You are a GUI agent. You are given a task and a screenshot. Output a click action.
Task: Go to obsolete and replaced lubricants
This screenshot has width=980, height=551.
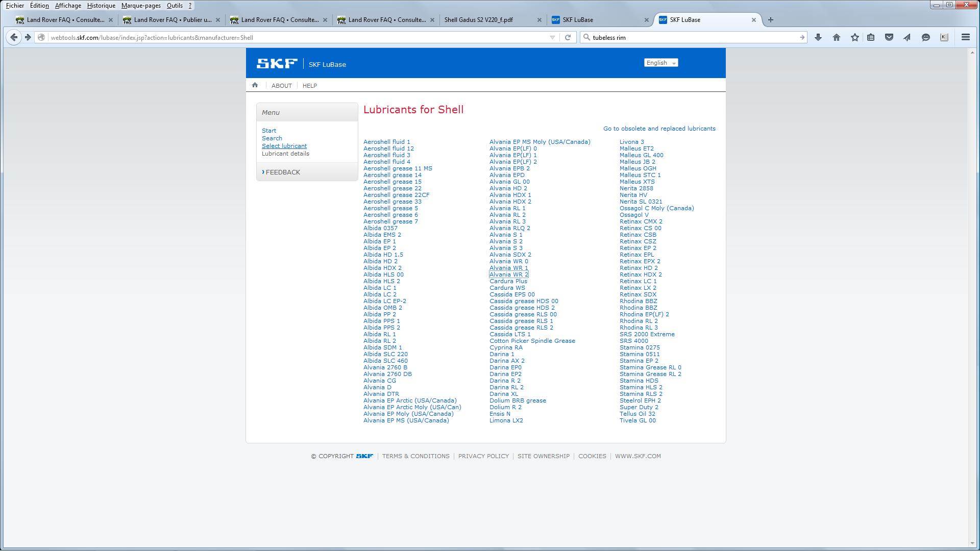coord(659,129)
